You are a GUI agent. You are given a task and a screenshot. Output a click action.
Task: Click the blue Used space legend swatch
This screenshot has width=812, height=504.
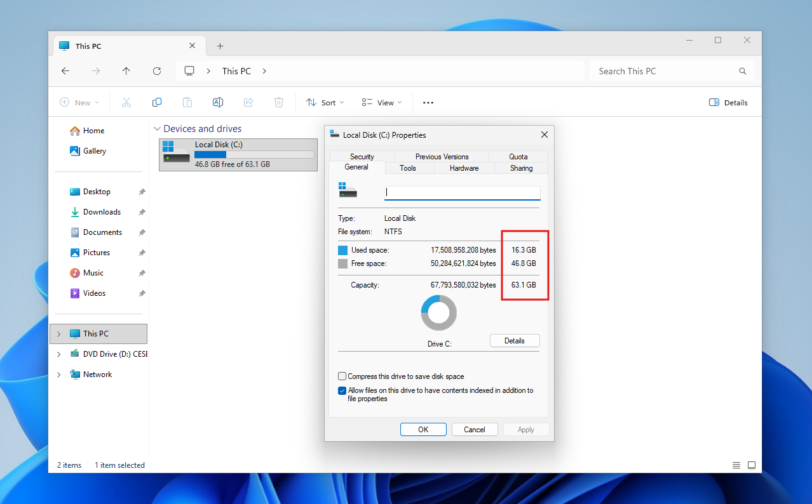tap(342, 250)
